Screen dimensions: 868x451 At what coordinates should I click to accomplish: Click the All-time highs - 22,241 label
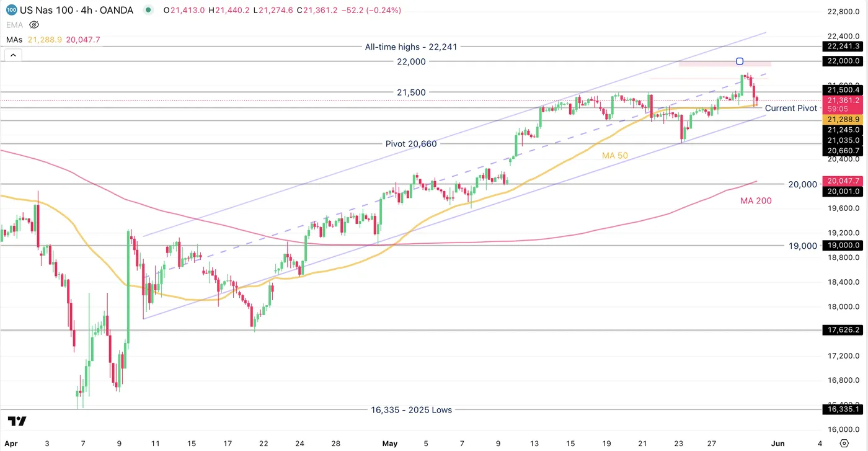(x=411, y=47)
